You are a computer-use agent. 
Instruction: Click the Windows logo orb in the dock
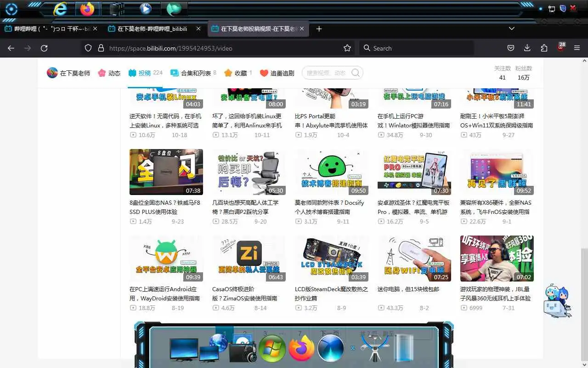coord(272,348)
